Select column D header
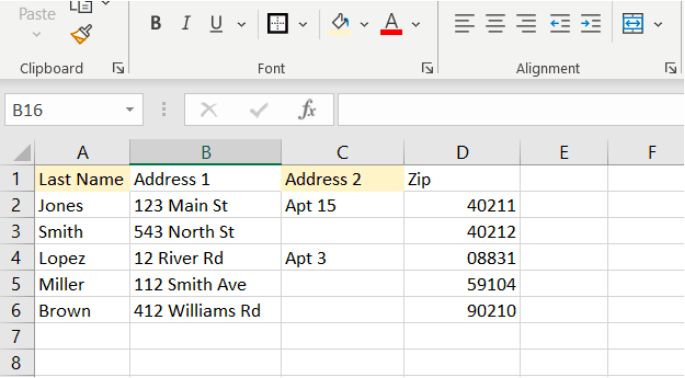 click(462, 153)
